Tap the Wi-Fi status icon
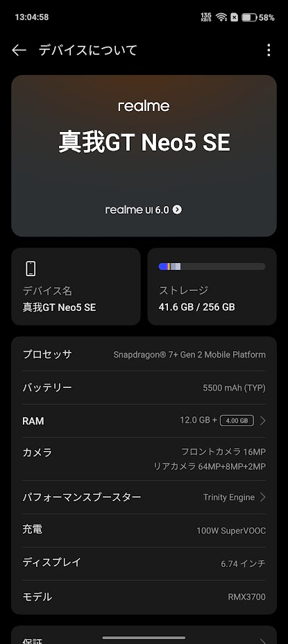The height and width of the screenshot is (644, 288). click(221, 17)
